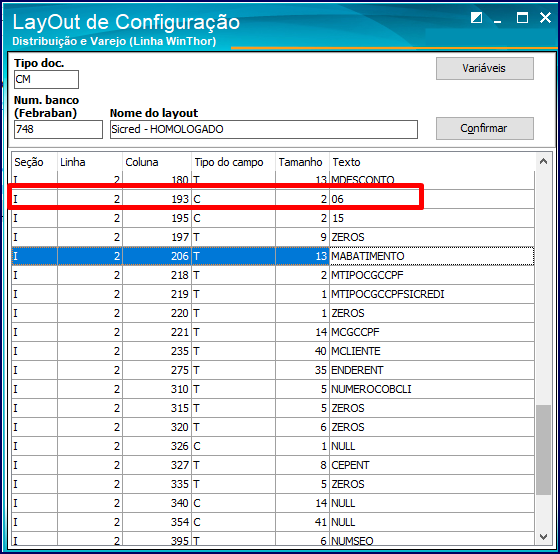Viewport: 560px width, 554px height.
Task: Select the row with text NUMEROCOBCLI
Action: point(273,389)
